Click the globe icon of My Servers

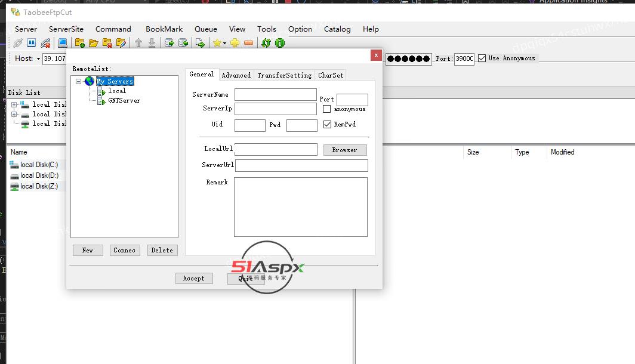click(x=90, y=81)
